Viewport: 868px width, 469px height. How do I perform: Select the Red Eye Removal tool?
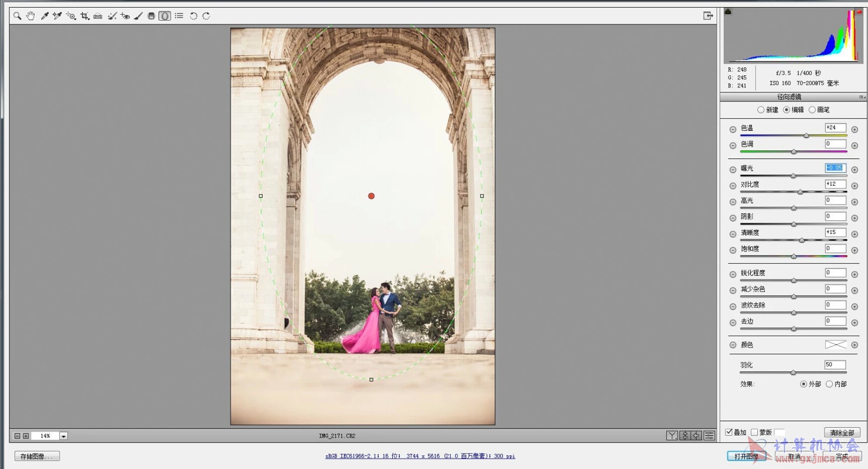click(x=125, y=16)
